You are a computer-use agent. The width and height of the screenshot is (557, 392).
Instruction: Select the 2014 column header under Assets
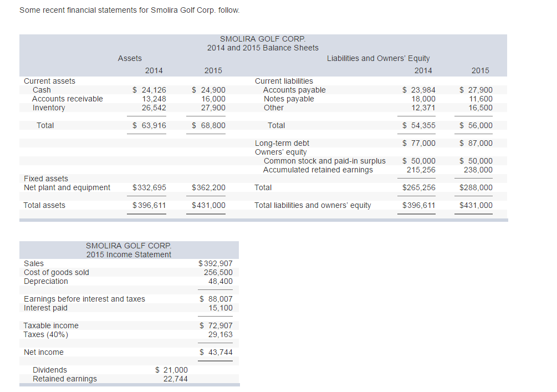click(154, 70)
